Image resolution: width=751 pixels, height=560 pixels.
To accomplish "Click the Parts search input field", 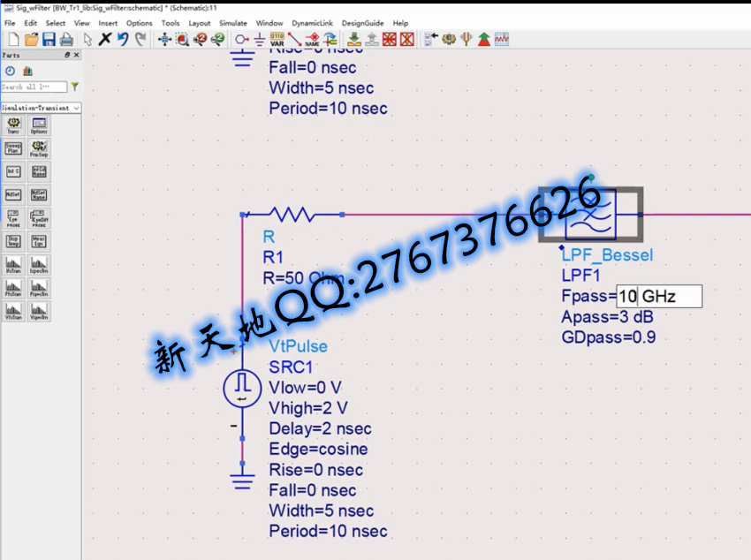I will pos(34,87).
